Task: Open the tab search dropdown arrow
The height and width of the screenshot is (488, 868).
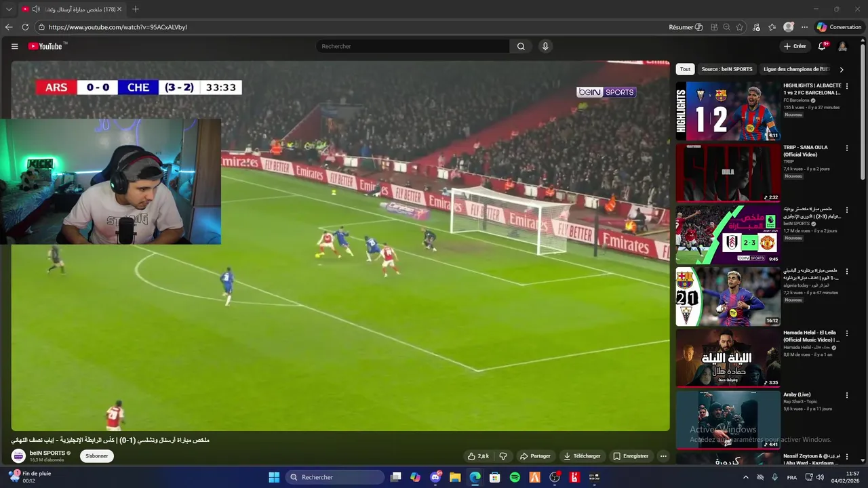Action: (9, 9)
